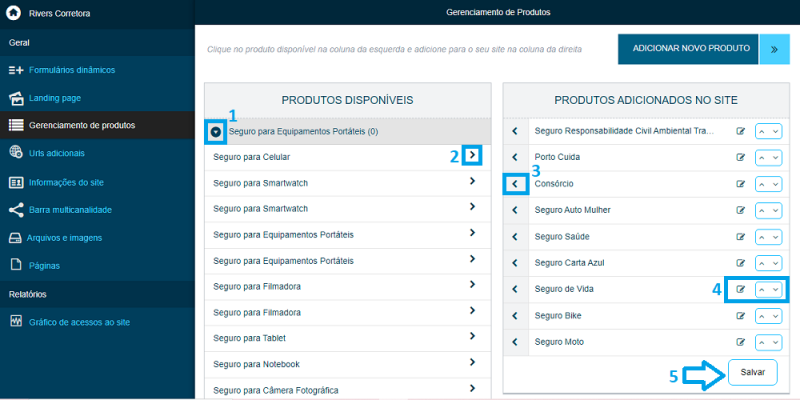This screenshot has width=800, height=400.
Task: Move Porto Cuida up in the list
Action: pyautogui.click(x=762, y=158)
